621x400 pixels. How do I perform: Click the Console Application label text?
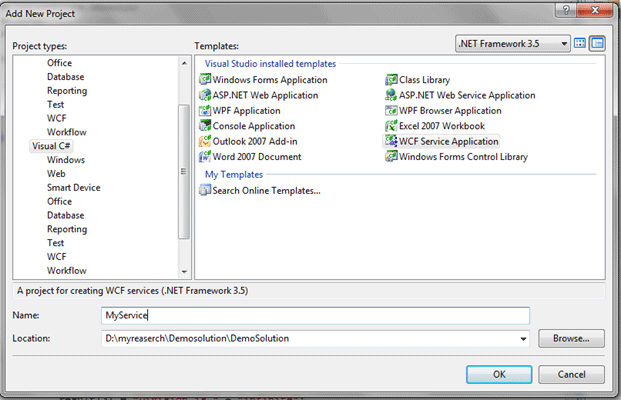point(254,126)
